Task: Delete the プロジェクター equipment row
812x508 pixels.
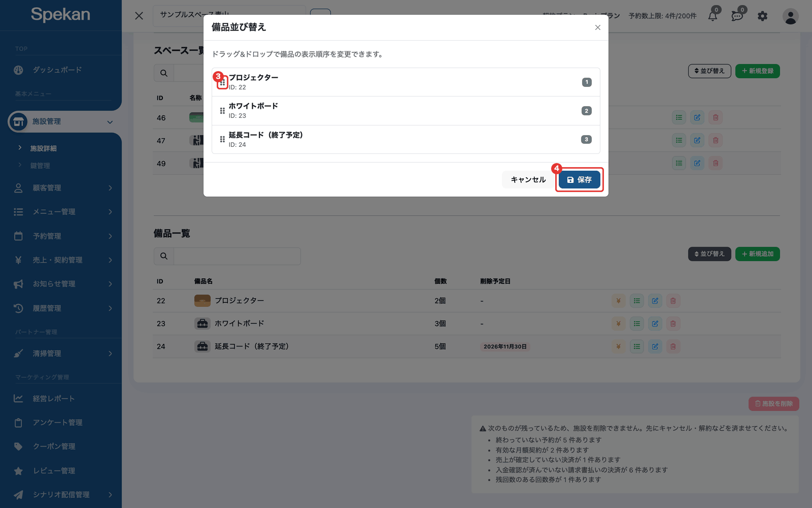Action: click(673, 301)
